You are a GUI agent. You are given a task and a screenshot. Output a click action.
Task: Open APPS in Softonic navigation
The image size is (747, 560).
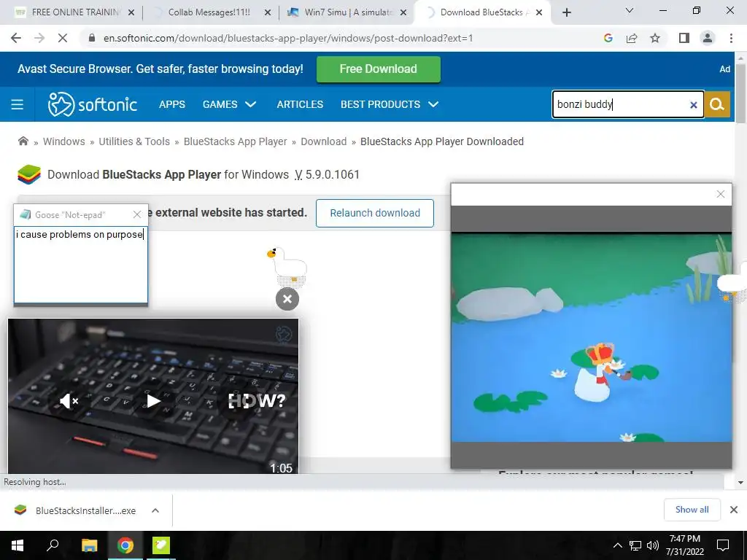pos(172,104)
